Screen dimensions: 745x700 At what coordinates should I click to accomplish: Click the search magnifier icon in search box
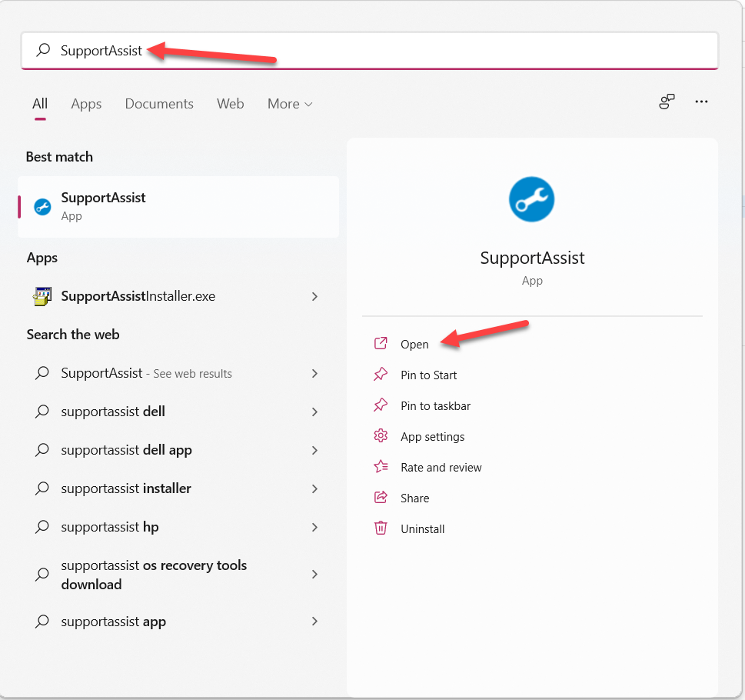coord(44,51)
